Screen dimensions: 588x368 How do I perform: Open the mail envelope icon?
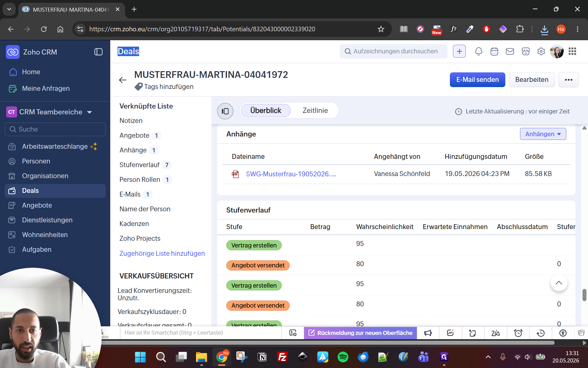click(x=510, y=52)
